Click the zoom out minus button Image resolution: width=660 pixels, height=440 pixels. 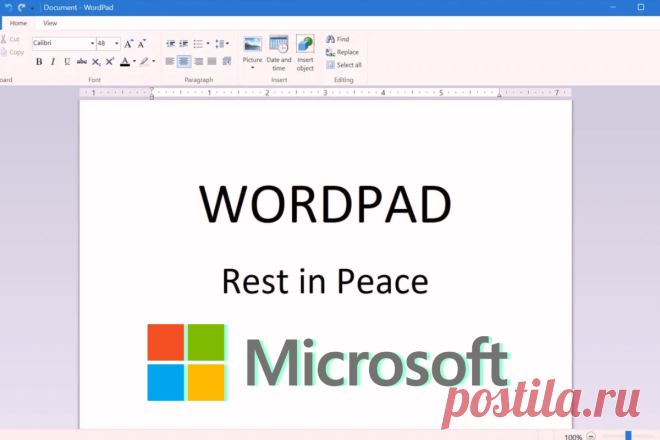(x=591, y=436)
